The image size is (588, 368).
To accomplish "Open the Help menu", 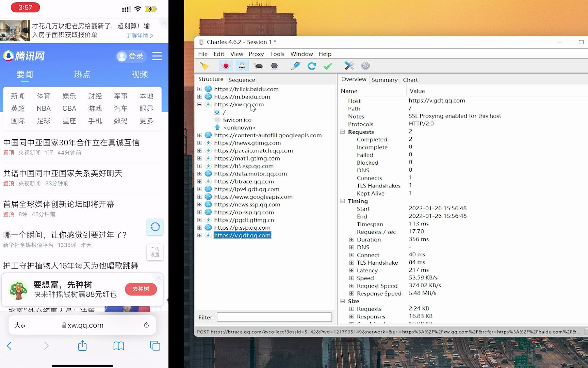I will (325, 54).
